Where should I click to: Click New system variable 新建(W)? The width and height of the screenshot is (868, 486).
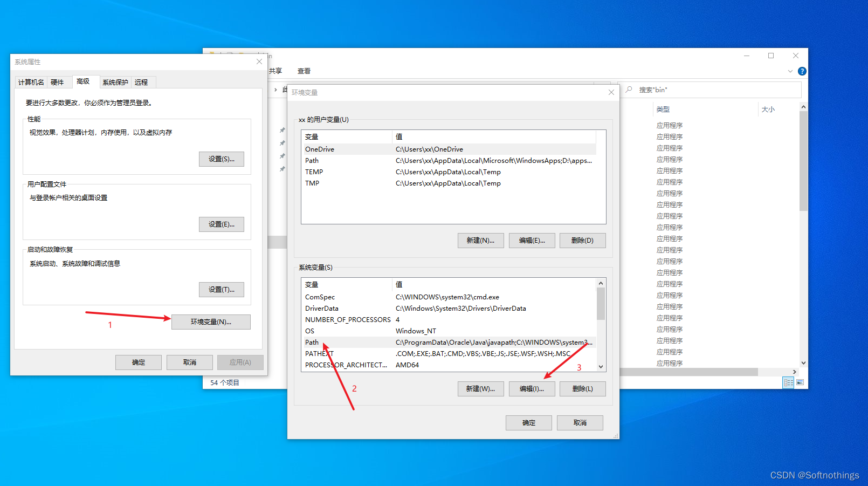coord(481,389)
